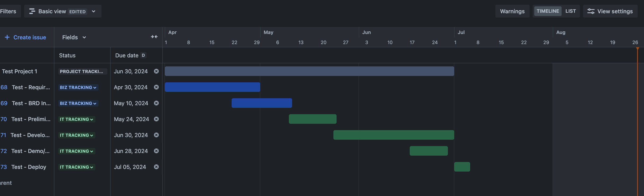Select the green bar for issue 70

tap(313, 119)
